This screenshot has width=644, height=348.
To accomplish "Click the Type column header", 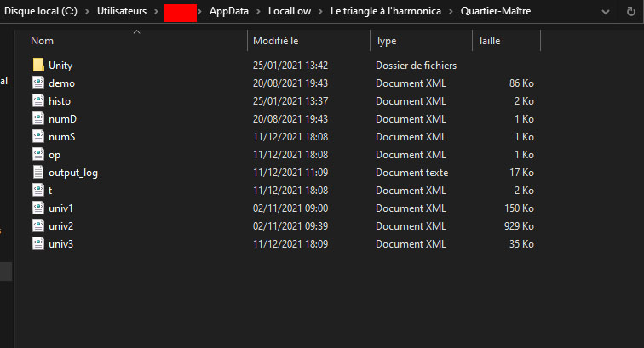I will (x=386, y=41).
